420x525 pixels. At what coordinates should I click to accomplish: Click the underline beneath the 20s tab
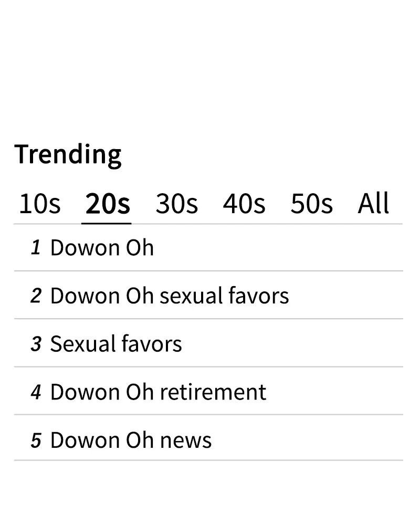pyautogui.click(x=107, y=223)
